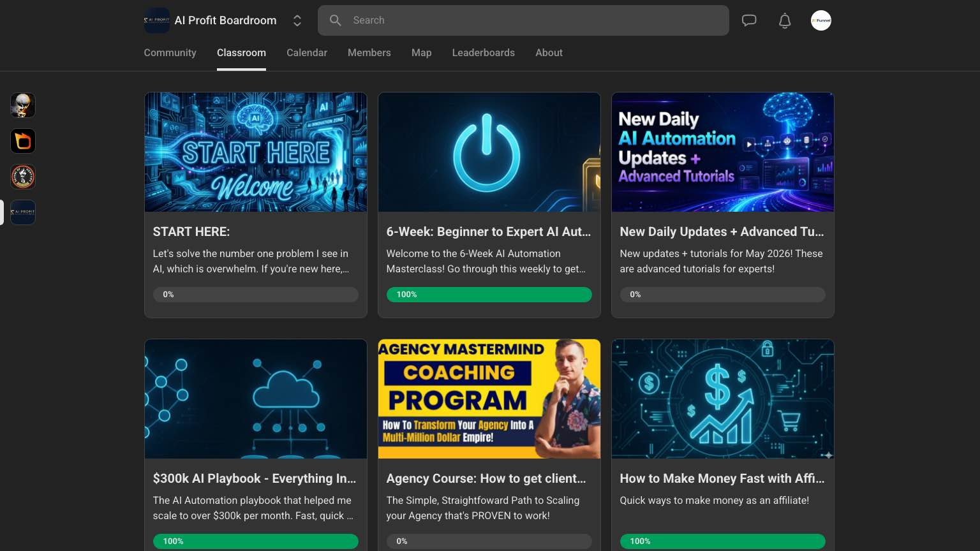Click New Daily Updates 0% progress bar

[723, 295]
